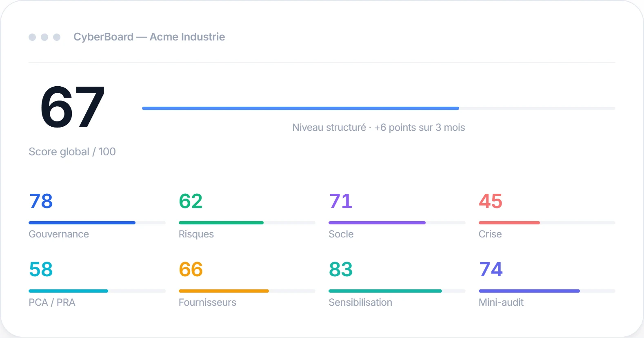This screenshot has height=338, width=644.
Task: Click the Socle label
Action: (x=341, y=234)
